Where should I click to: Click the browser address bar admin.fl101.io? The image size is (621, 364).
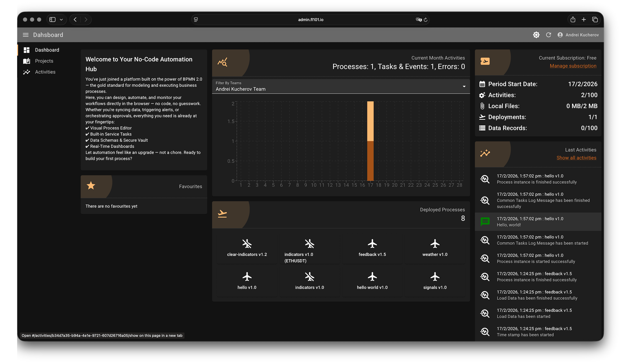click(310, 20)
